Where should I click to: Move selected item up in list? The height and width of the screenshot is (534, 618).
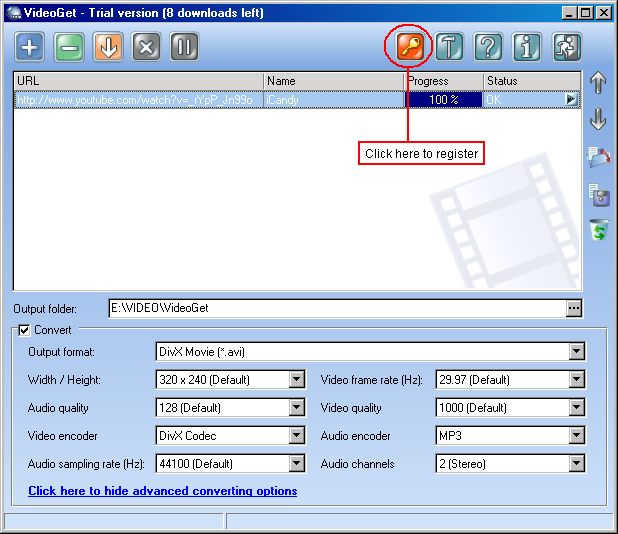coord(598,83)
